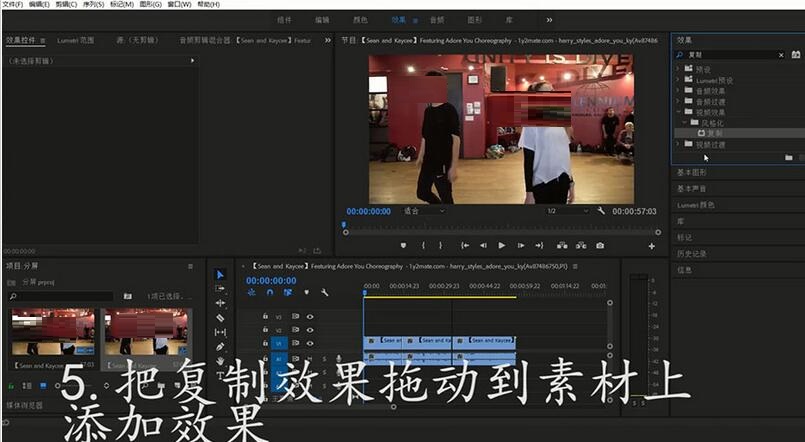The width and height of the screenshot is (805, 442).
Task: Expand the 视频过渡 folder in Effects
Action: tap(677, 144)
